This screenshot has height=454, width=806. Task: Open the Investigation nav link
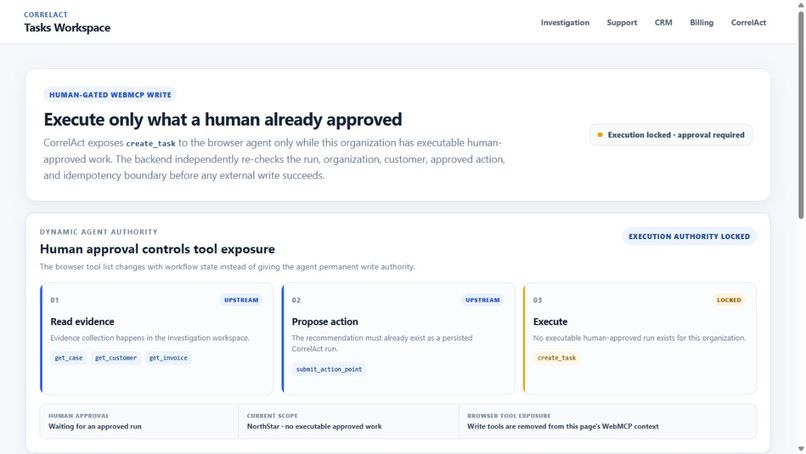[x=564, y=23]
